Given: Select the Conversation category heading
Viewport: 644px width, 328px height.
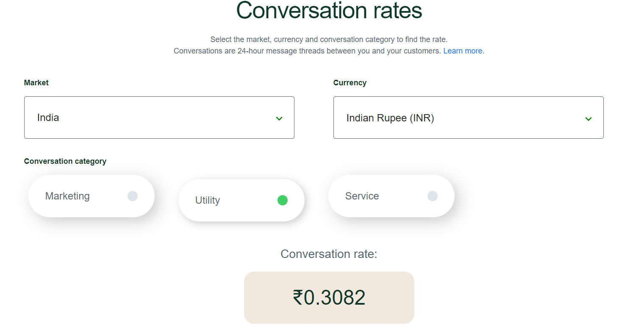Looking at the screenshot, I should (65, 161).
